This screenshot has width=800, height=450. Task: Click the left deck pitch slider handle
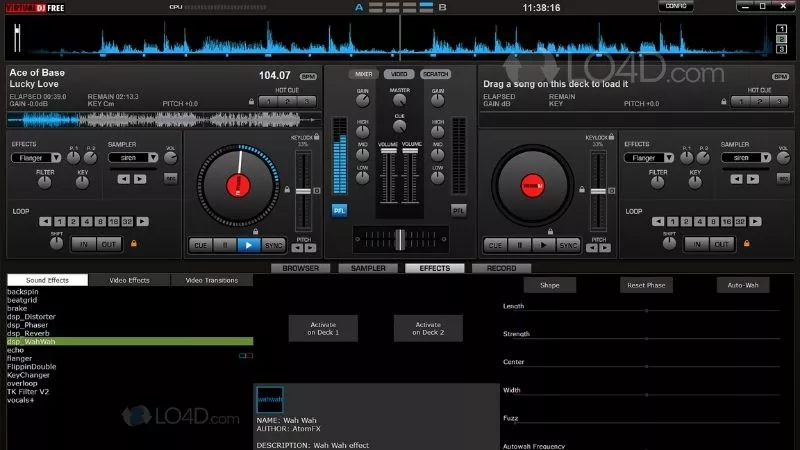point(303,191)
